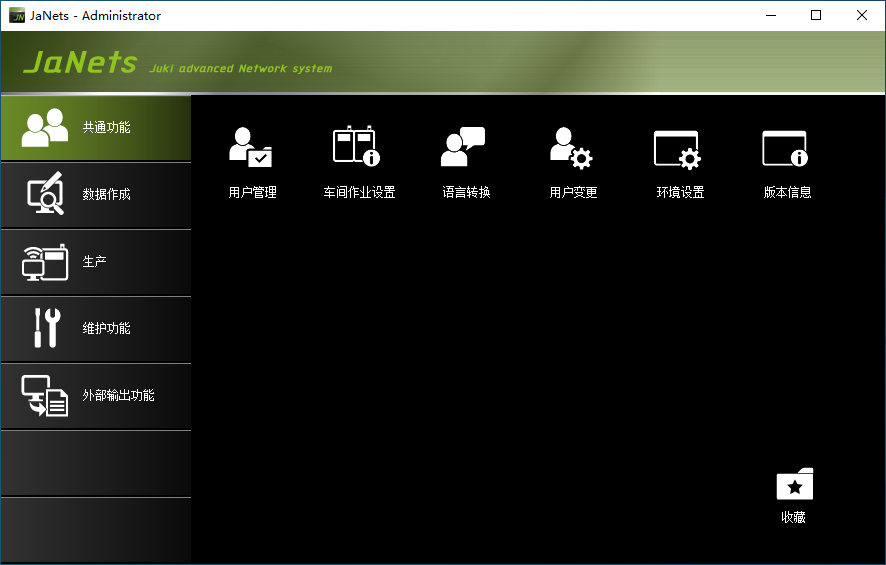Minimize the JaNets window
This screenshot has width=886, height=565.
(771, 15)
